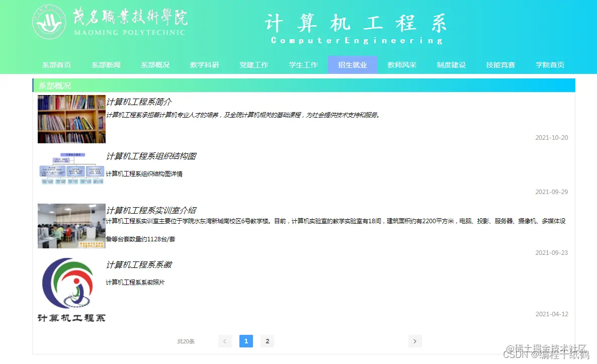Screen dimensions: 597x364
Task: Go to page 2 in the pagination
Action: pos(267,341)
